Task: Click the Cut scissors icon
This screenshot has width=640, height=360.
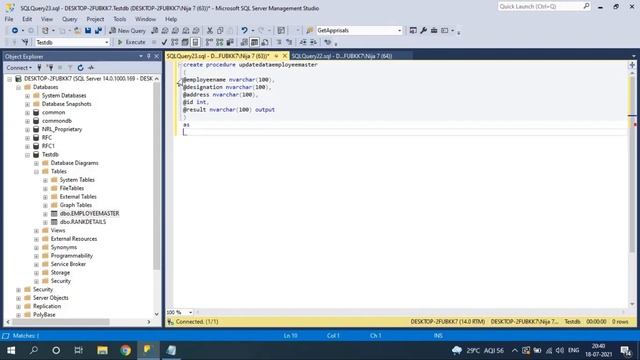Action: 210,31
